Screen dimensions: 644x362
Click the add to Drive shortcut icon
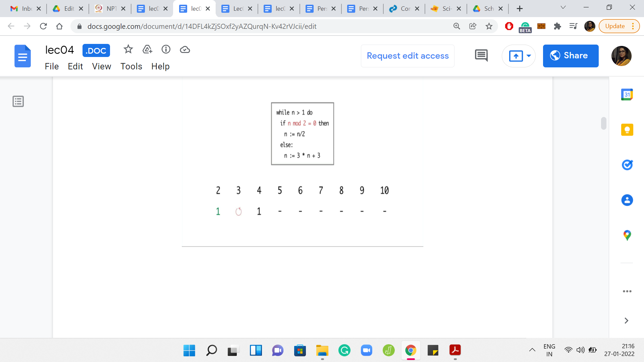coord(147,50)
